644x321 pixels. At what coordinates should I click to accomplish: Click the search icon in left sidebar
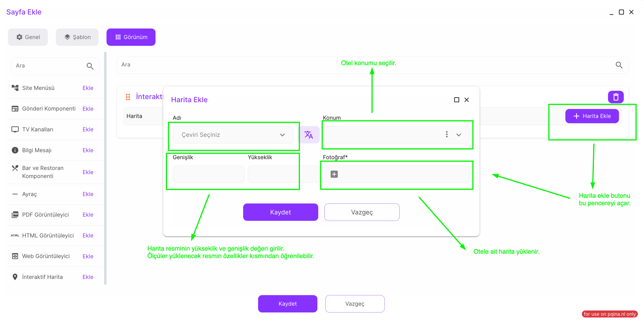click(90, 66)
